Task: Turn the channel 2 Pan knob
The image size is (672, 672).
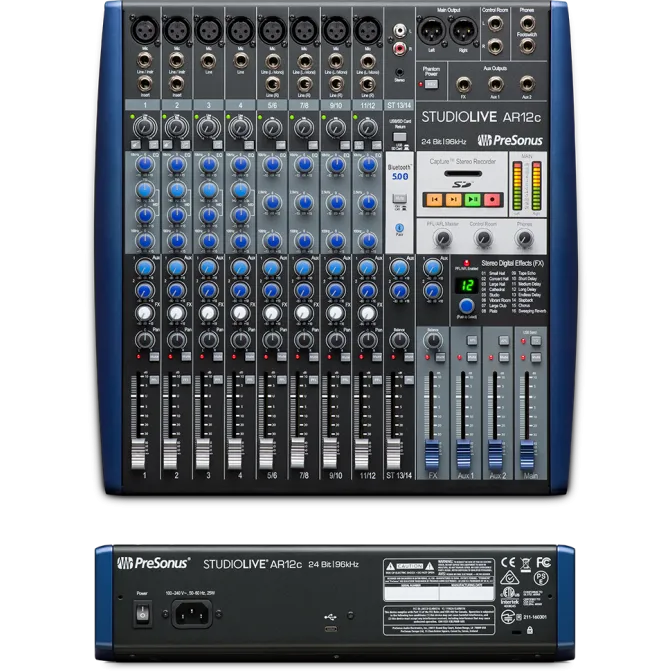Action: [177, 340]
